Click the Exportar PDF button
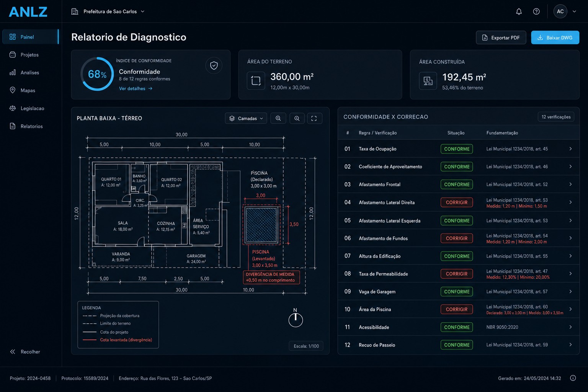Screen dimensions: 588x392 501,38
